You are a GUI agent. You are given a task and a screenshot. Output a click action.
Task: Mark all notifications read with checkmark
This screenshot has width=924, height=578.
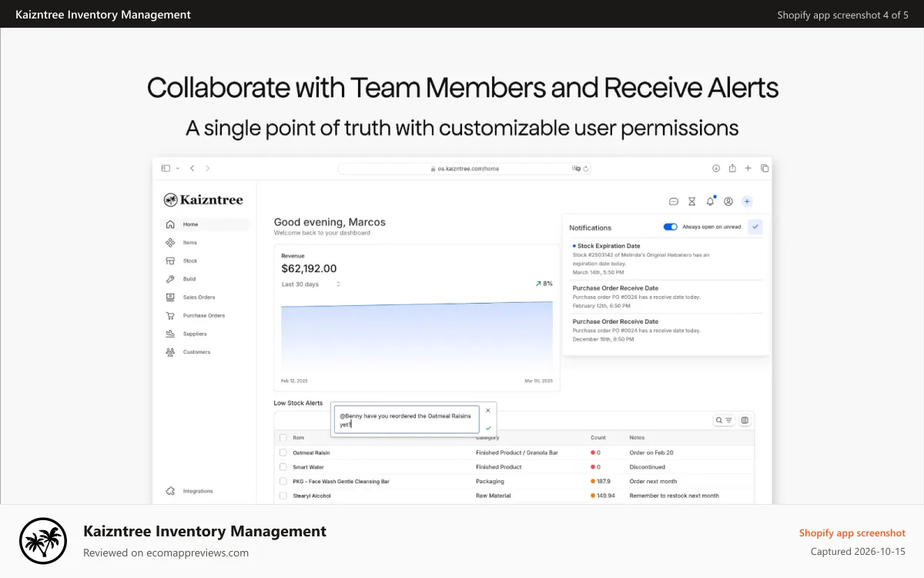click(x=755, y=227)
